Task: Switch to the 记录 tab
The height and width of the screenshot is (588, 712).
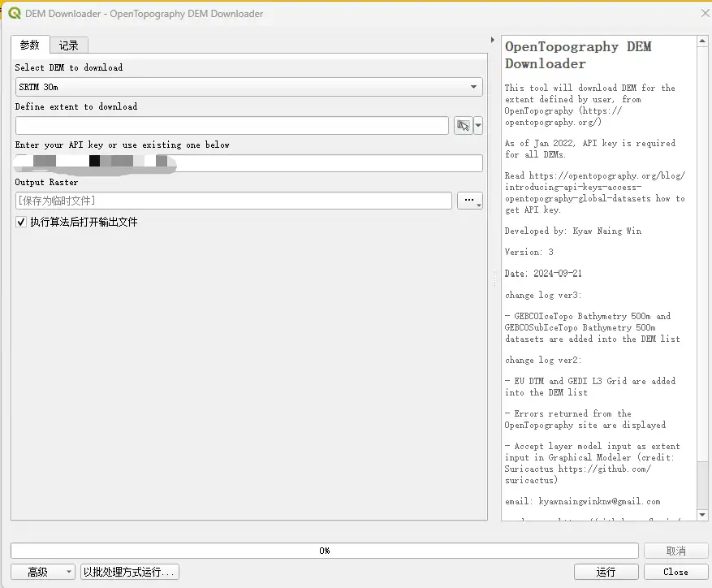Action: [x=69, y=45]
